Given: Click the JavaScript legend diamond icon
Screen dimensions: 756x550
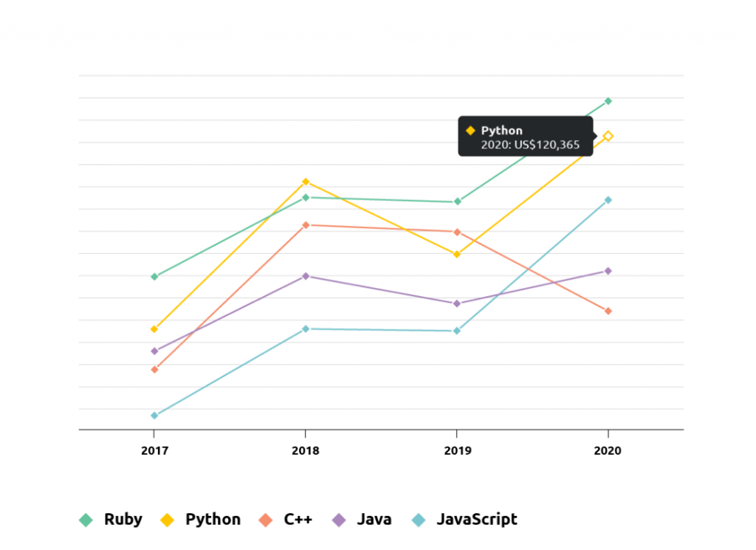Looking at the screenshot, I should tap(419, 520).
